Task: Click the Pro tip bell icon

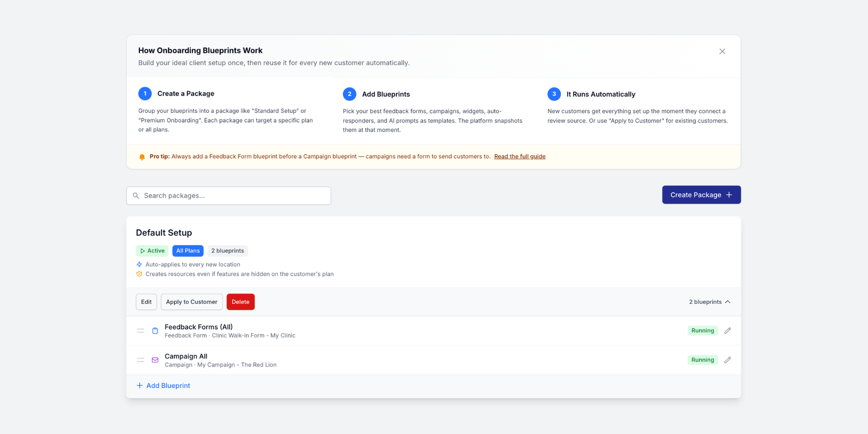Action: pos(142,157)
